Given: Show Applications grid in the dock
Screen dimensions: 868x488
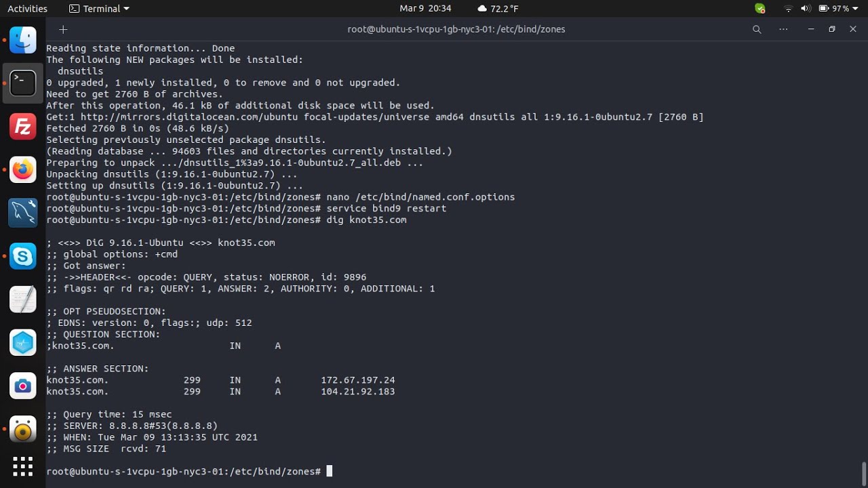Looking at the screenshot, I should click(x=23, y=466).
